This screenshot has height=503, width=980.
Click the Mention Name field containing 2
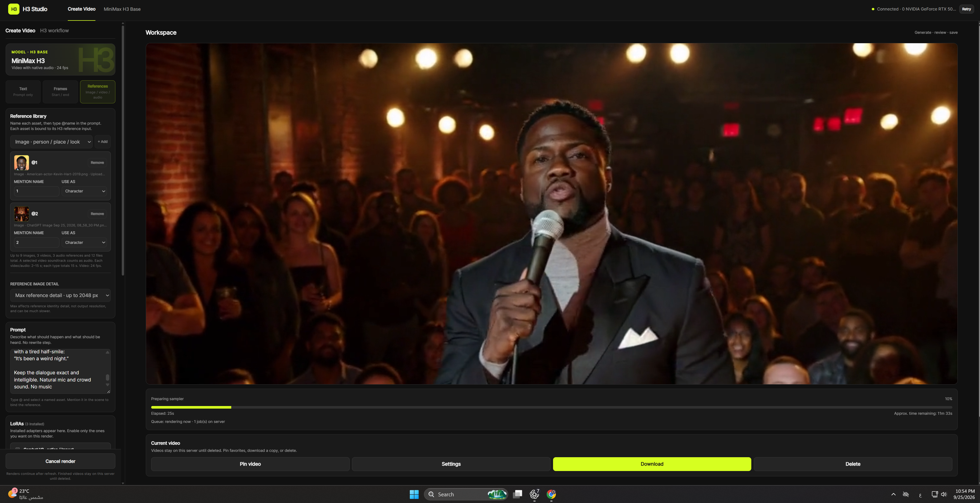pos(37,242)
